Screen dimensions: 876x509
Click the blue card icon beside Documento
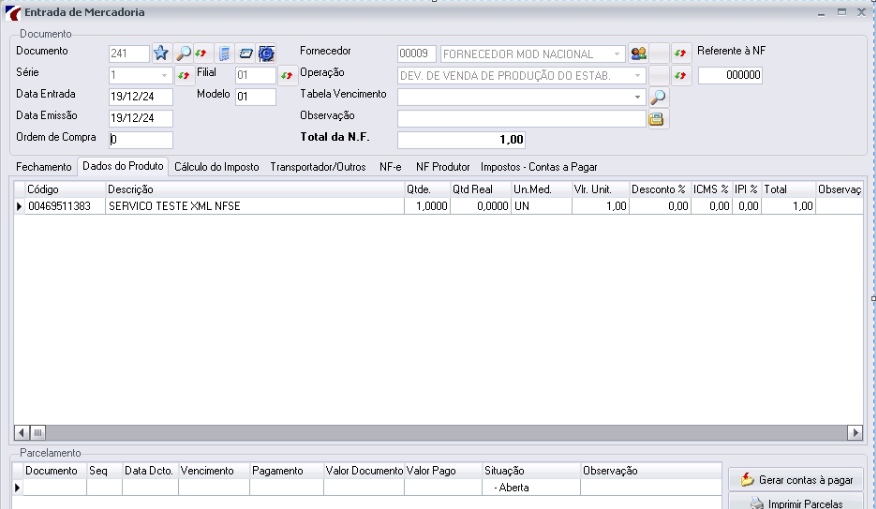(246, 53)
